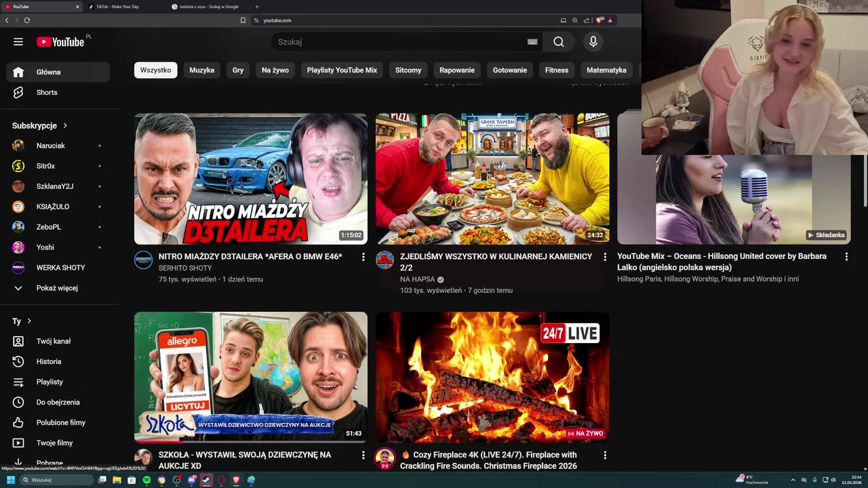
Task: Click the search magnifier button
Action: [558, 42]
